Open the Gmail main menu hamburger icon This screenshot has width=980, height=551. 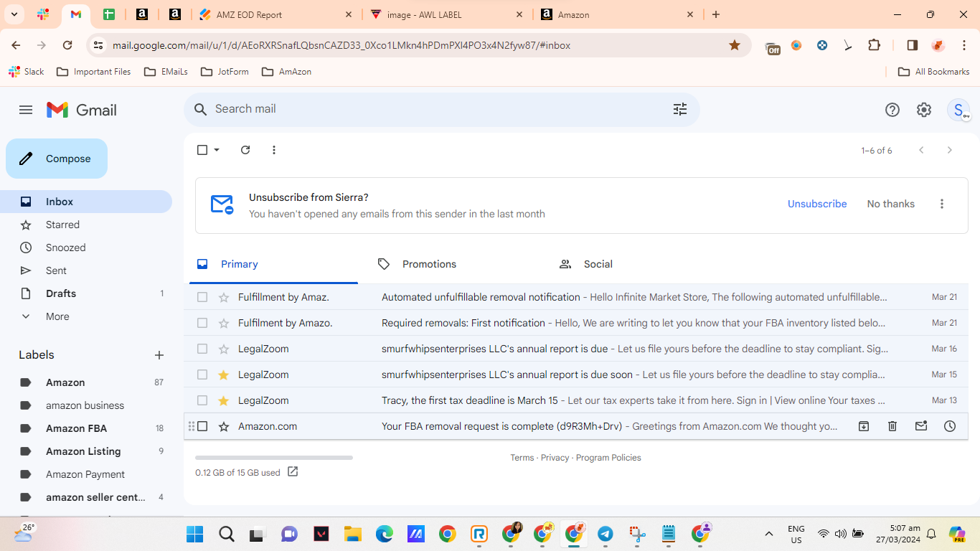[26, 110]
